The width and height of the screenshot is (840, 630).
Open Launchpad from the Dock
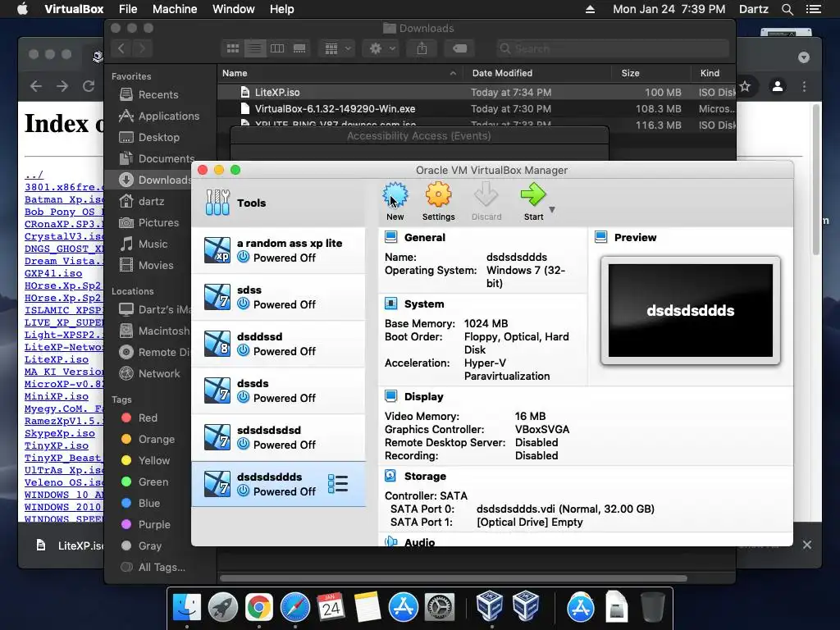[x=223, y=608]
